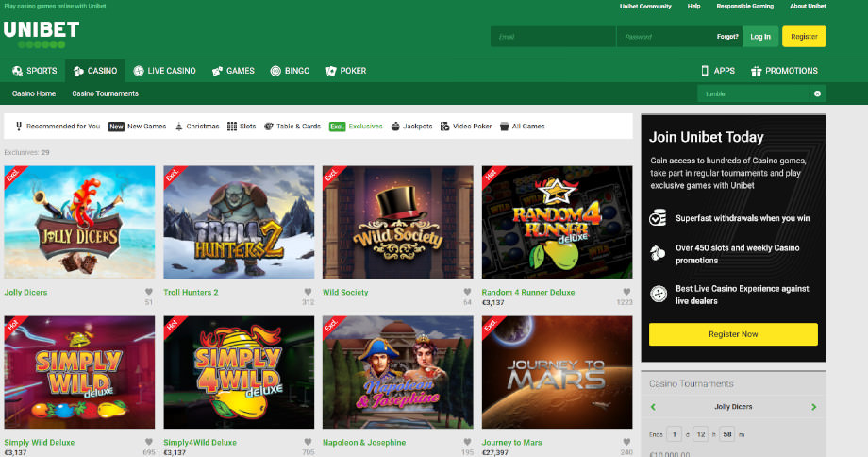Click Jolly Dicers tournament name
The width and height of the screenshot is (868, 457).
[x=733, y=407]
